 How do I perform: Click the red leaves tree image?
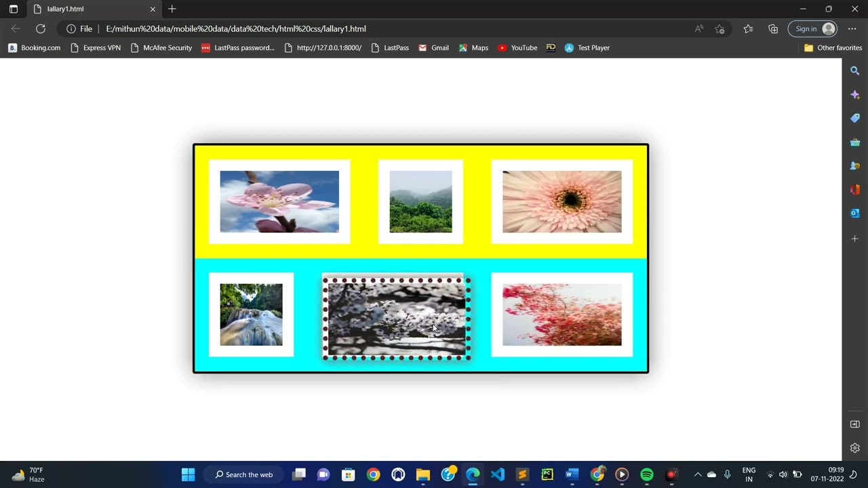click(561, 314)
